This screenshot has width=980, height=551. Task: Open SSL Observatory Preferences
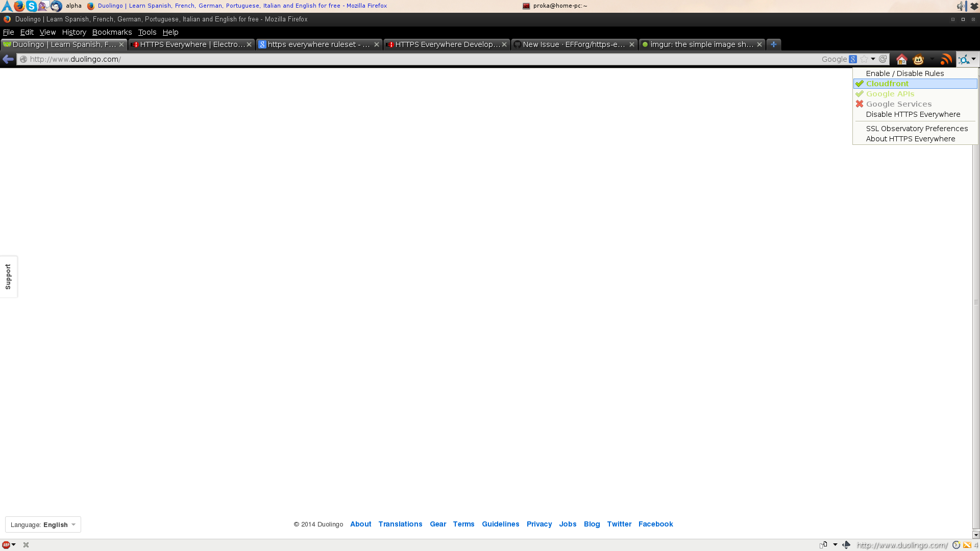coord(915,129)
